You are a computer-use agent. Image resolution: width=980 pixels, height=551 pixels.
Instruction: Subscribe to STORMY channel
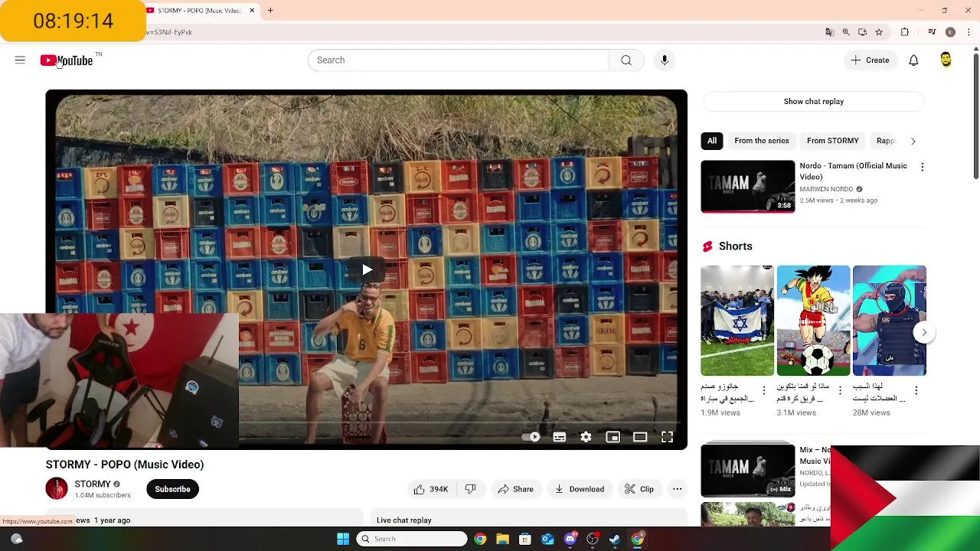pos(172,489)
